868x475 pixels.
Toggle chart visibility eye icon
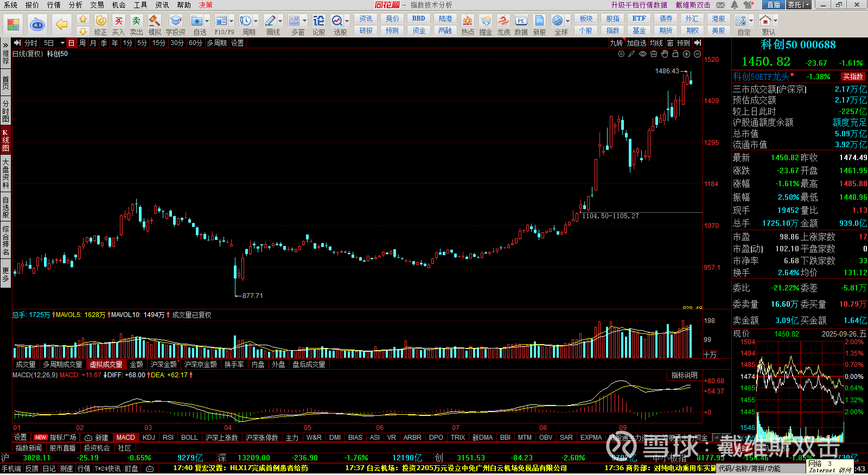(x=643, y=54)
